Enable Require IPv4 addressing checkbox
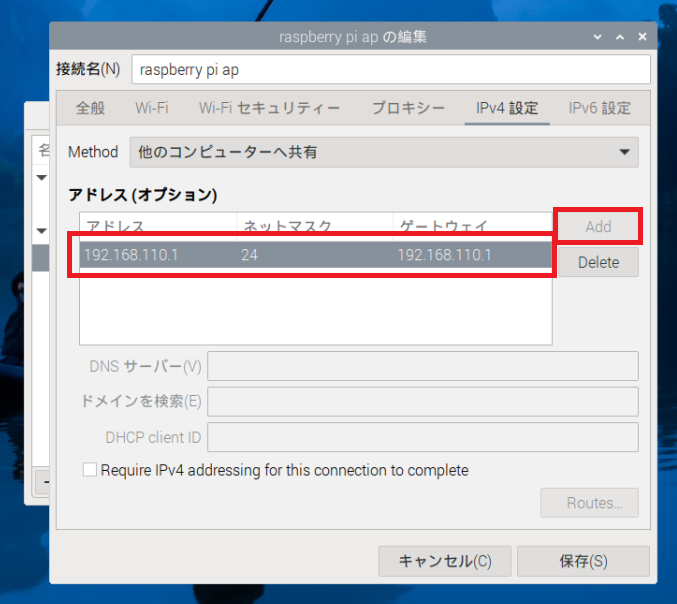 pos(90,470)
